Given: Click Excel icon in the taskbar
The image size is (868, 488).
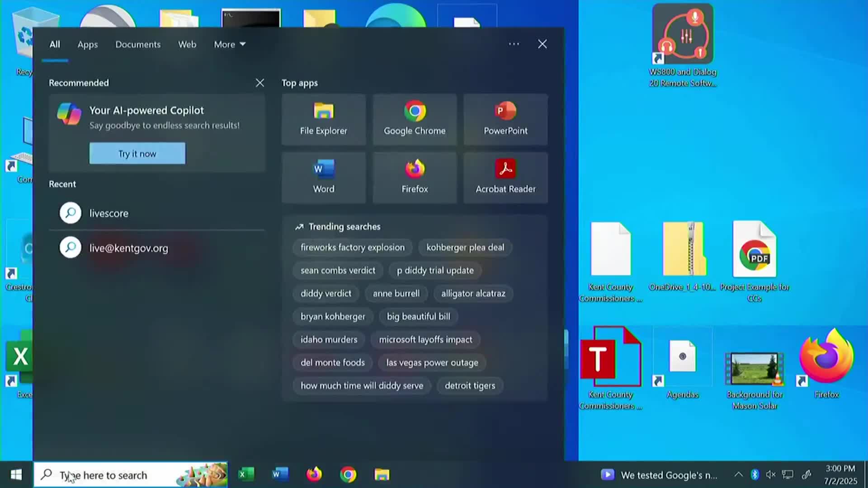Looking at the screenshot, I should tap(246, 474).
